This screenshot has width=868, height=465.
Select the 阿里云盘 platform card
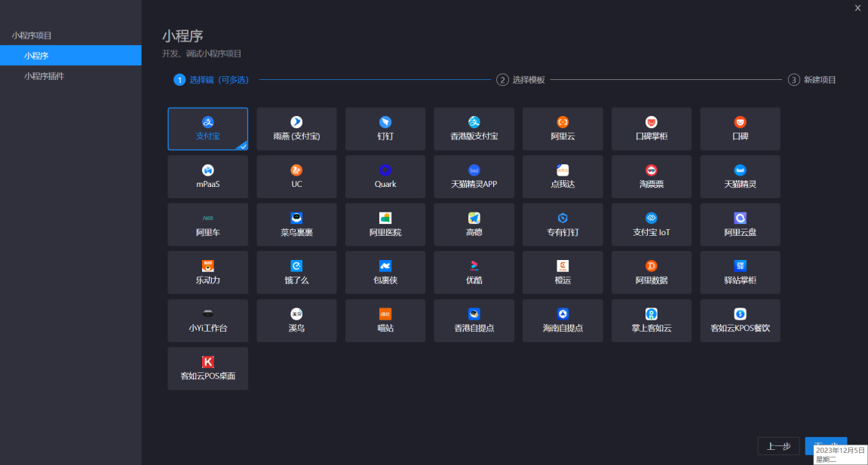point(740,225)
